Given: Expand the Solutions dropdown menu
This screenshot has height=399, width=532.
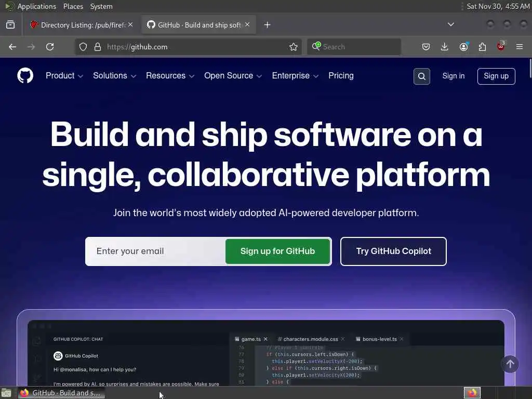Looking at the screenshot, I should pyautogui.click(x=114, y=76).
